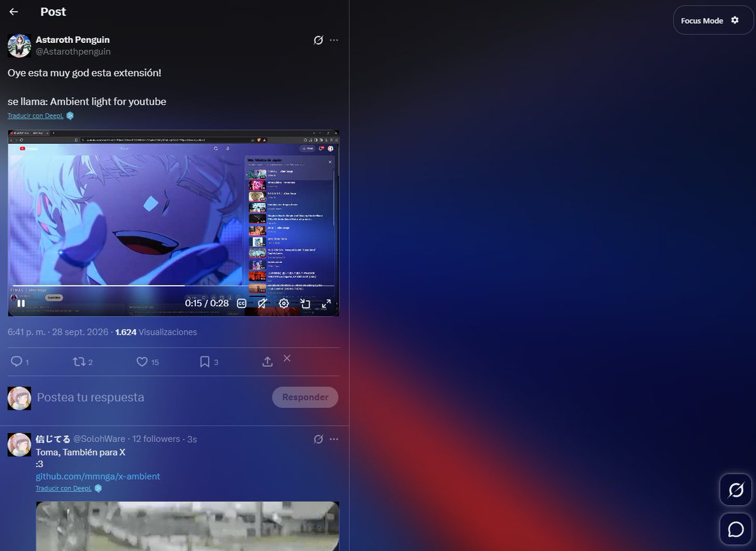Open the SolohWare reply avatar

click(x=19, y=444)
